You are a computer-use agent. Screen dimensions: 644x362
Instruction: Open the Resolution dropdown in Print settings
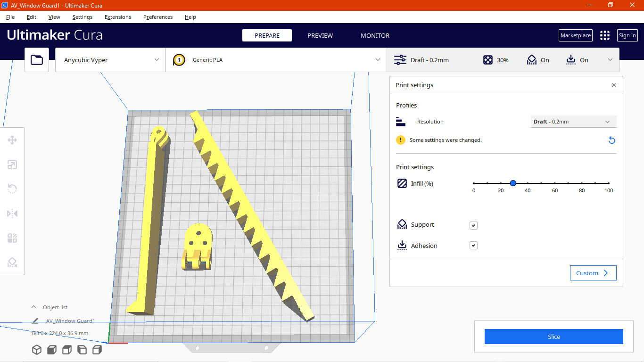[573, 121]
